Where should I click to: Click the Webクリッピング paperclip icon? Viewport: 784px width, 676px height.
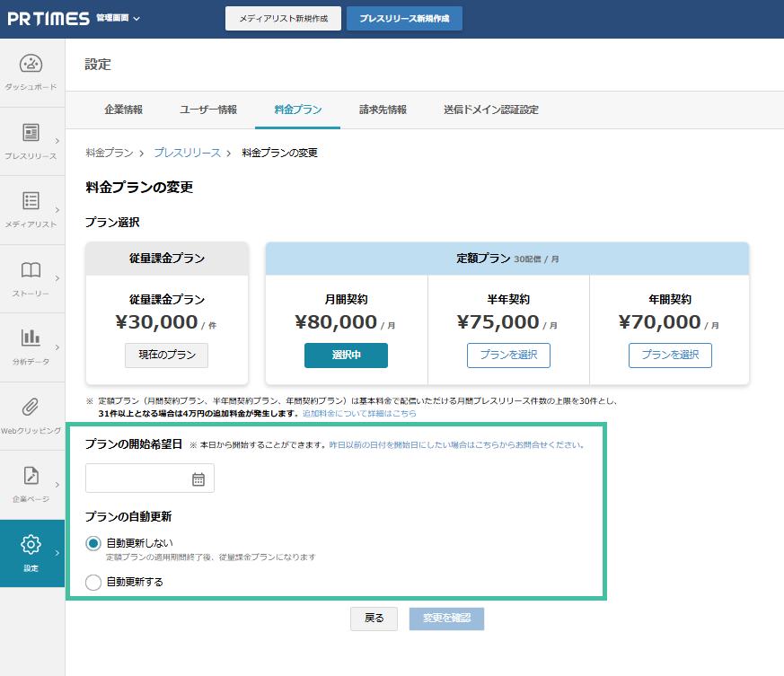click(31, 408)
